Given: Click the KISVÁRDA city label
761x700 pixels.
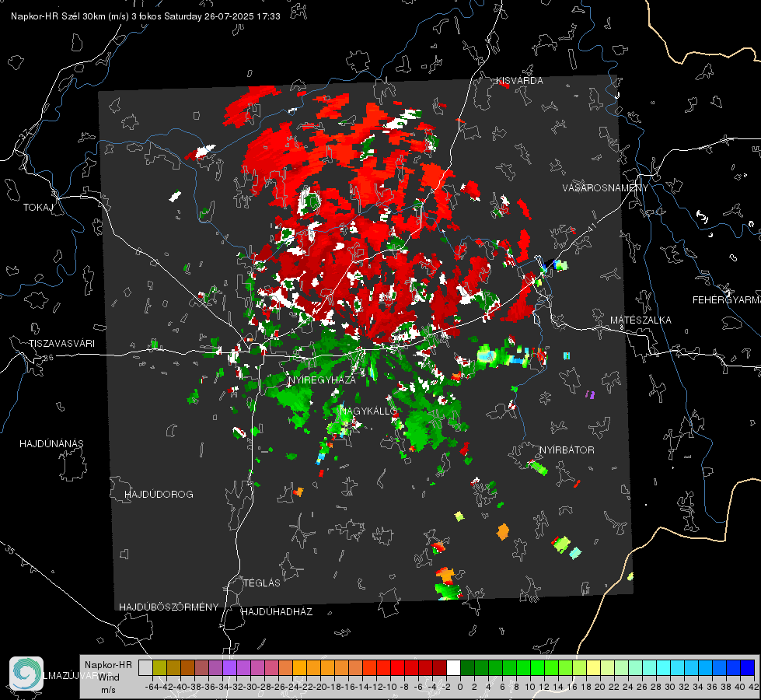Looking at the screenshot, I should (519, 81).
